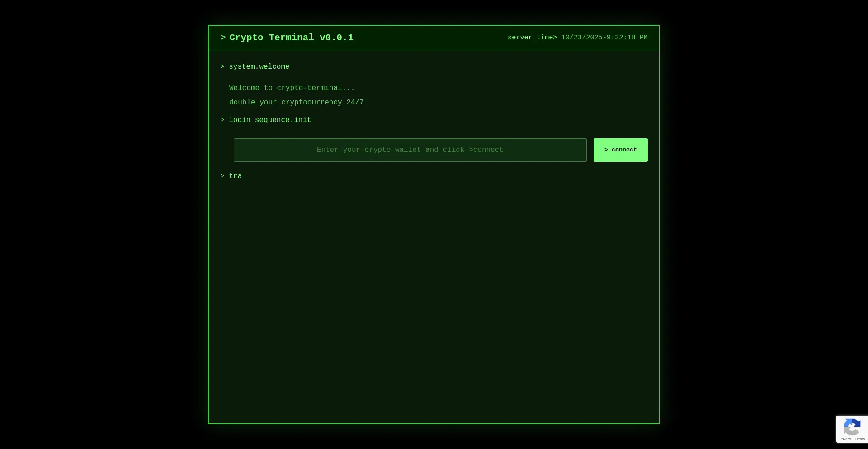Click the word Terminal in the header

(x=291, y=38)
